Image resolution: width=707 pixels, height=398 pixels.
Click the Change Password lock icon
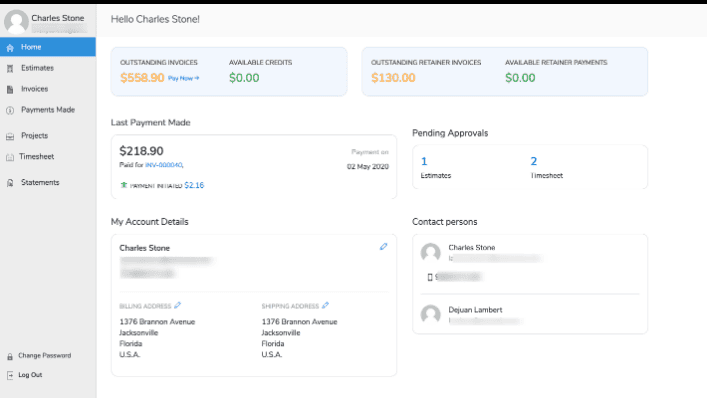(10, 356)
